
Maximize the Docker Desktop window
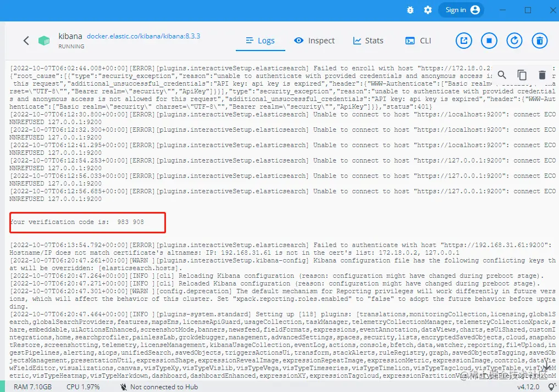[x=528, y=10]
